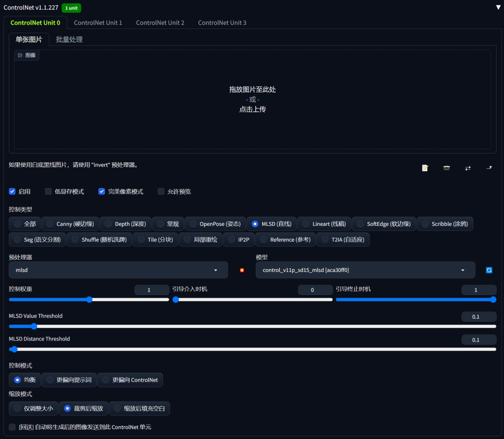
Task: Enable the 允许预览 checkbox
Action: [161, 191]
